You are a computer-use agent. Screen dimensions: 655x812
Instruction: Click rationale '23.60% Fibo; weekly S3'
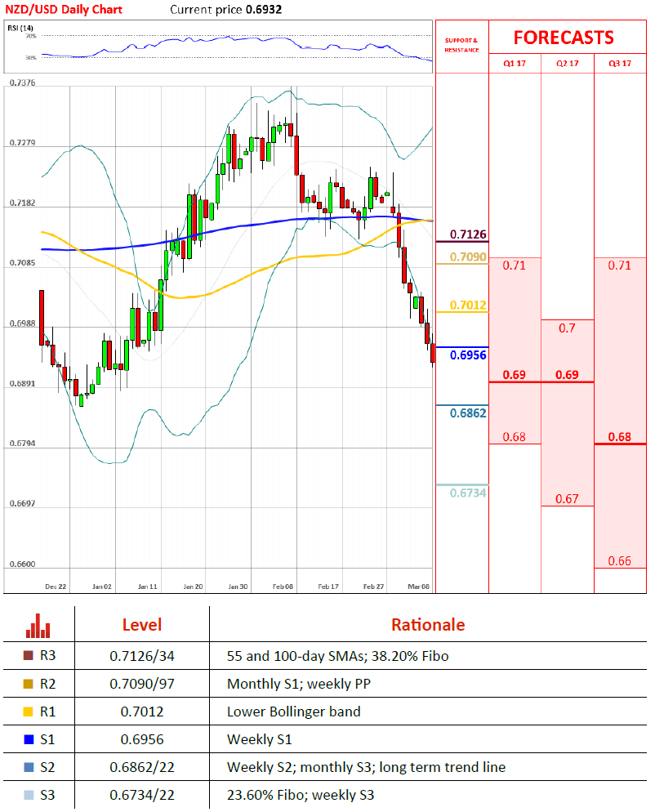(x=301, y=795)
